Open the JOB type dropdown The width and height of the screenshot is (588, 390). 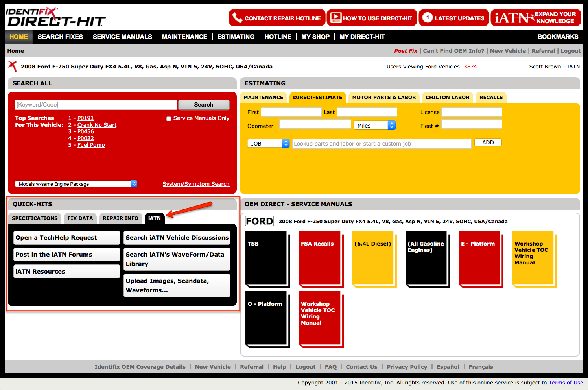click(268, 144)
